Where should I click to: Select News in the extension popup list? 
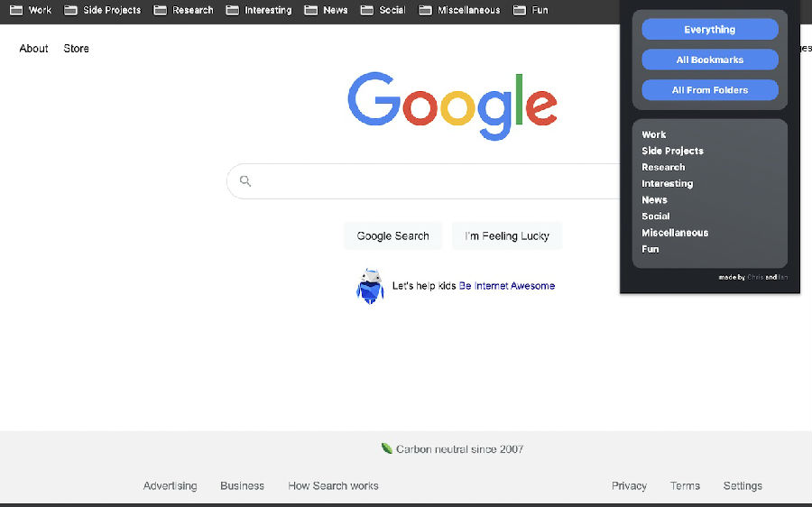tap(654, 200)
